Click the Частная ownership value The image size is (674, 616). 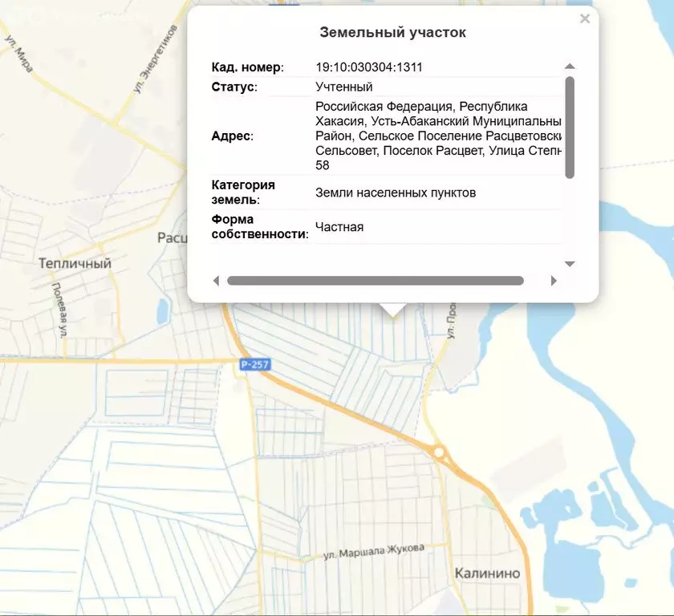pyautogui.click(x=339, y=227)
